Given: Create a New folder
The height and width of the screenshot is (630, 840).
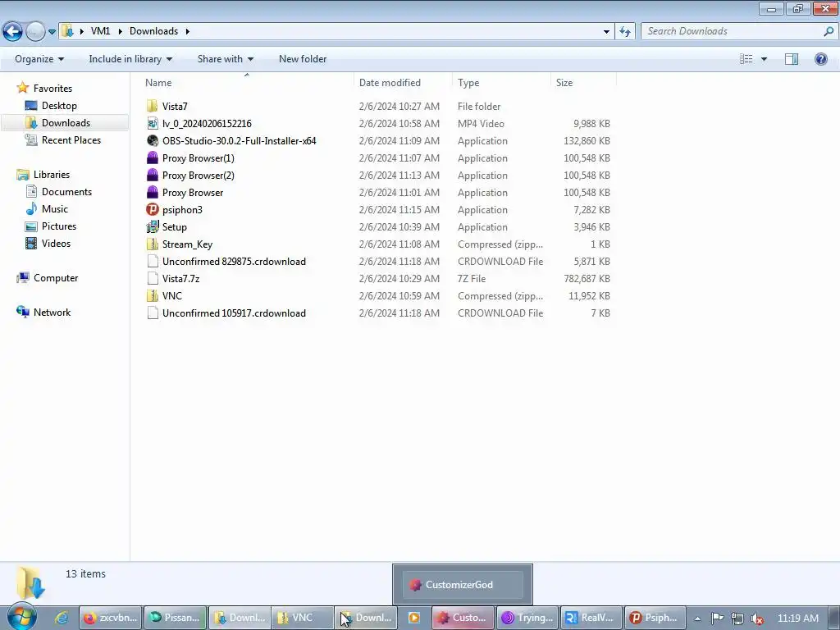Looking at the screenshot, I should [x=303, y=59].
